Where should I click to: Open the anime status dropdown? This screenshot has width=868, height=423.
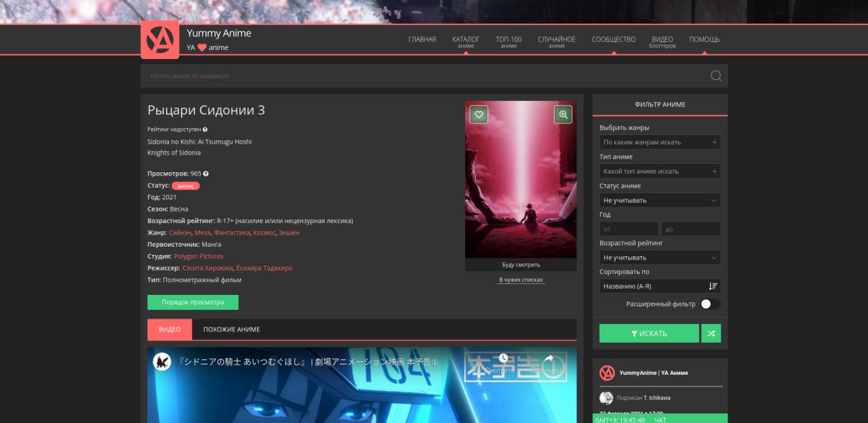660,201
